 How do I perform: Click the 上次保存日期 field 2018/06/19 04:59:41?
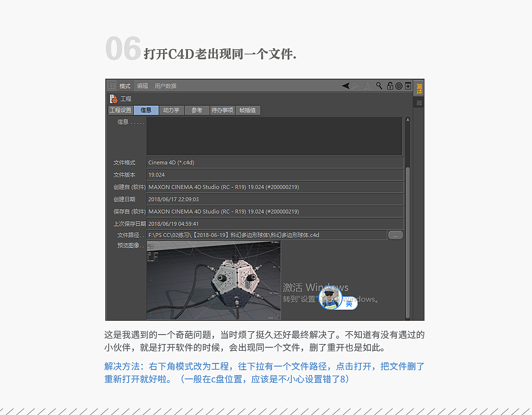tap(275, 224)
